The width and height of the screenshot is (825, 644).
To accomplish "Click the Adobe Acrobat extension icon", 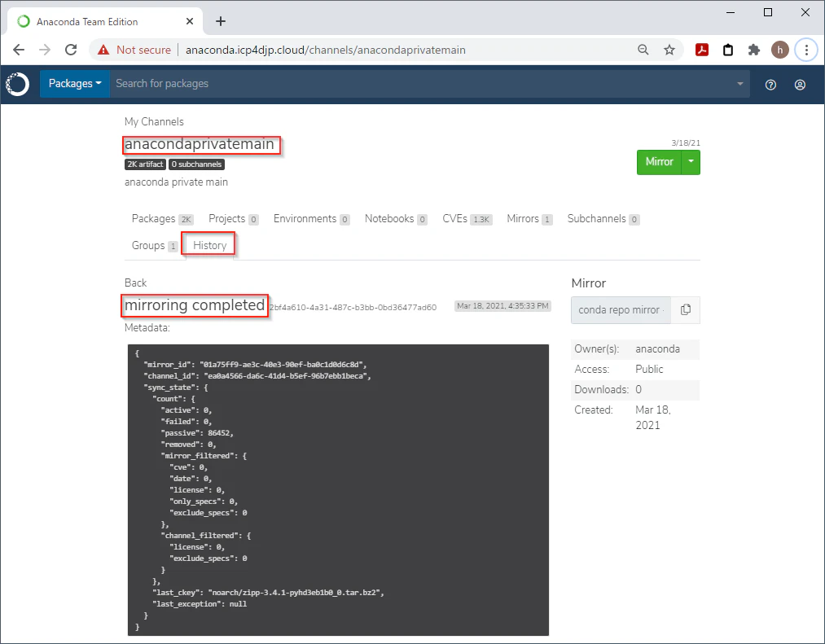I will 702,50.
